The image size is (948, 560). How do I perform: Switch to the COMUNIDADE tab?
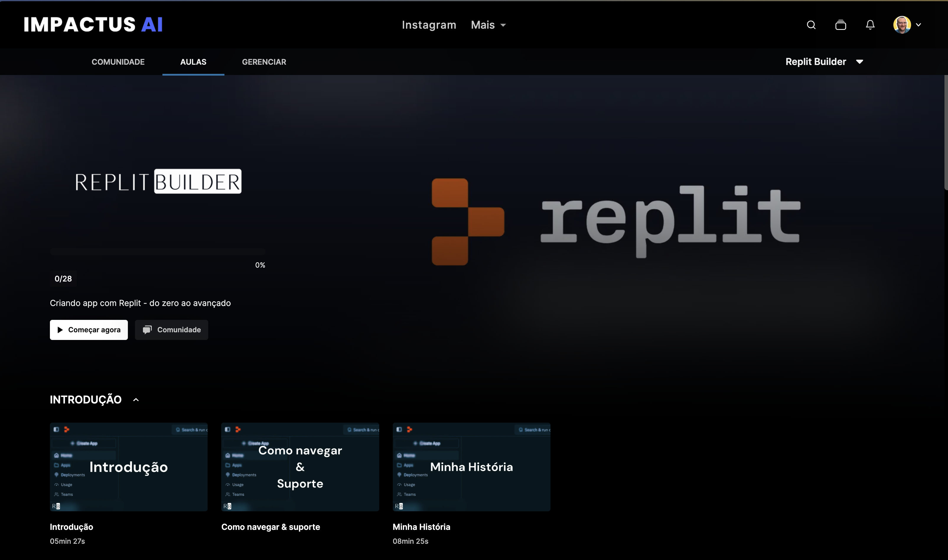(118, 62)
